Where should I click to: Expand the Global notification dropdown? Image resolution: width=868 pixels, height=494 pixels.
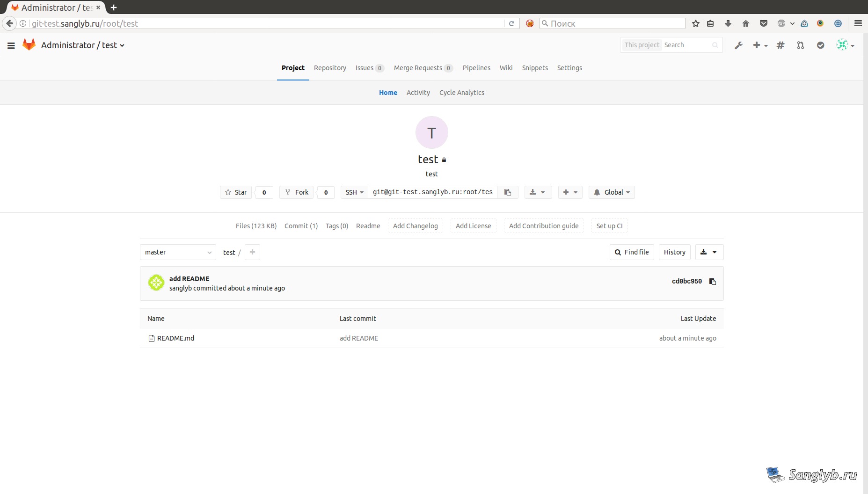pos(612,192)
